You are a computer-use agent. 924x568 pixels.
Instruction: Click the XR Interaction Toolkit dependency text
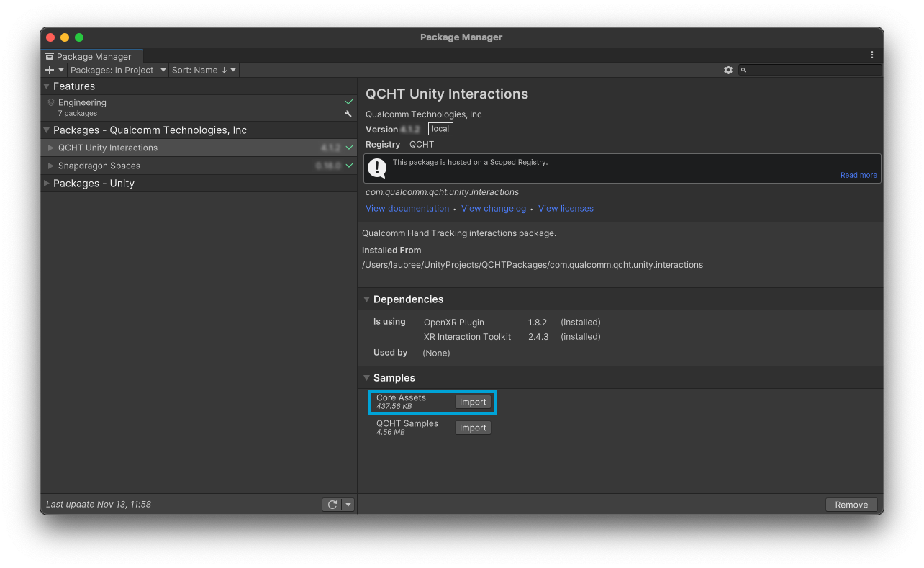(468, 337)
